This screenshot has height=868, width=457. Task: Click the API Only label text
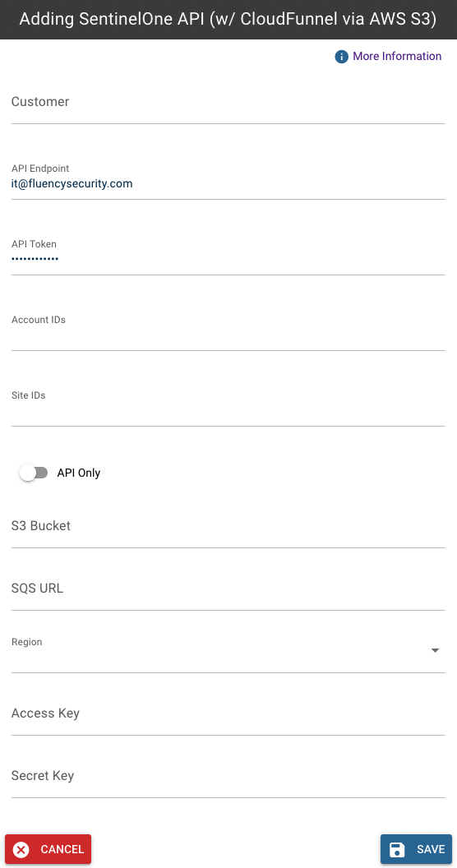(x=79, y=473)
